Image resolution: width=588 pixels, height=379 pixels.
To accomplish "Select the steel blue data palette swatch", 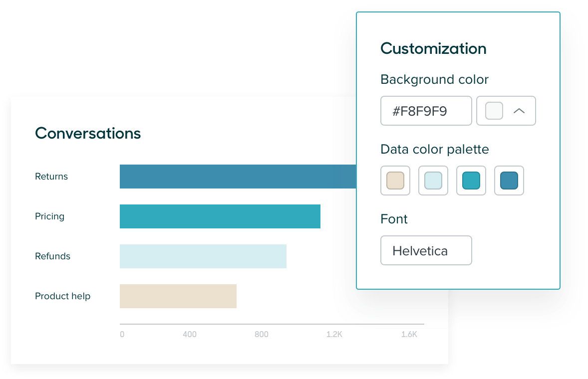I will pyautogui.click(x=509, y=181).
